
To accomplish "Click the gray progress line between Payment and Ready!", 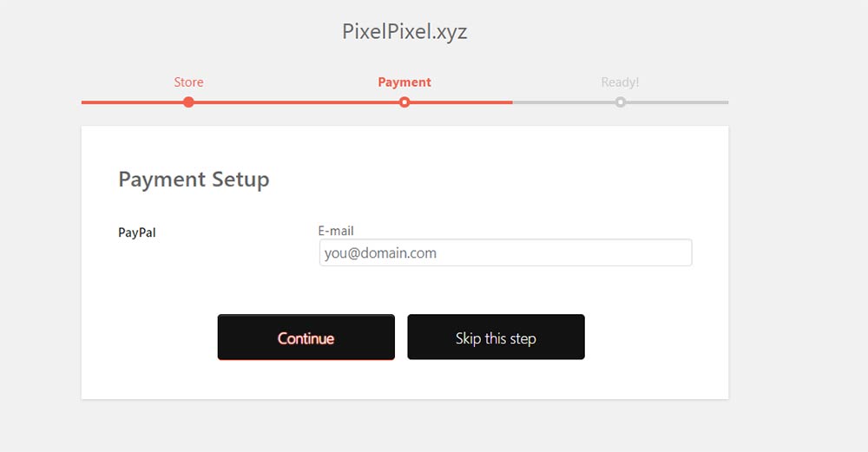I will 564,102.
